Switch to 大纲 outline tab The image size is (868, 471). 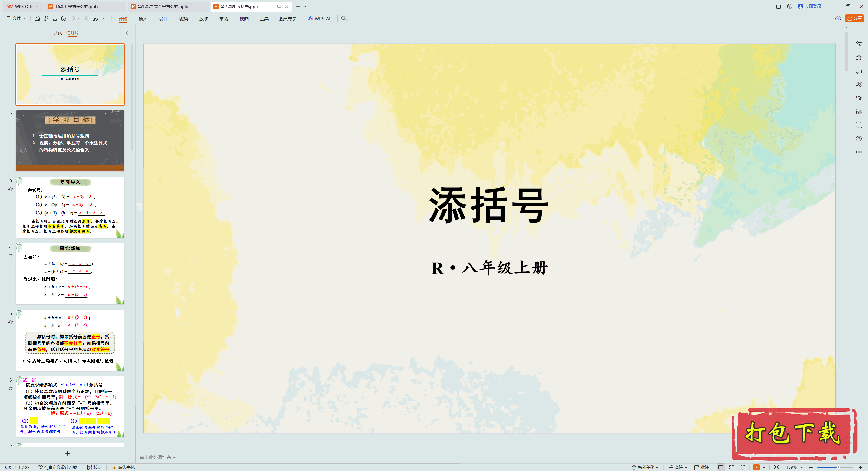(x=58, y=33)
